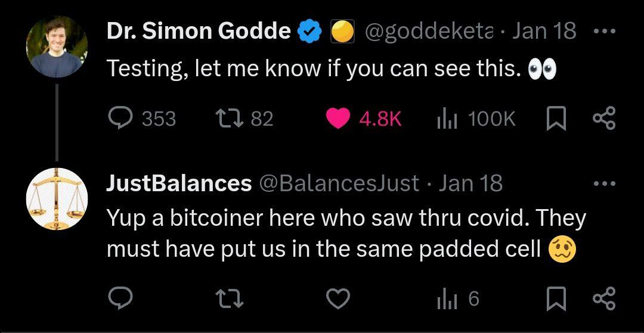644x333 pixels.
Task: Bookmark the JustBalances reply
Action: click(x=556, y=298)
